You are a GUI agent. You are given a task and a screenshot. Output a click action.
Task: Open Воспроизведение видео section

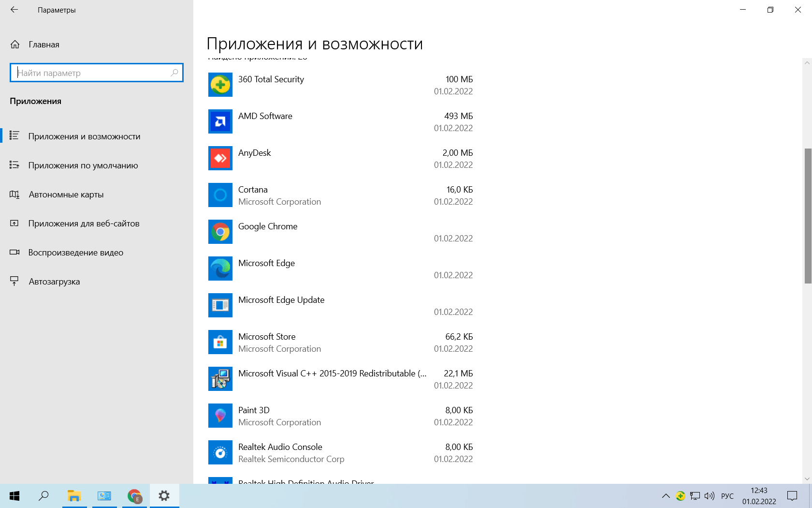97,253
